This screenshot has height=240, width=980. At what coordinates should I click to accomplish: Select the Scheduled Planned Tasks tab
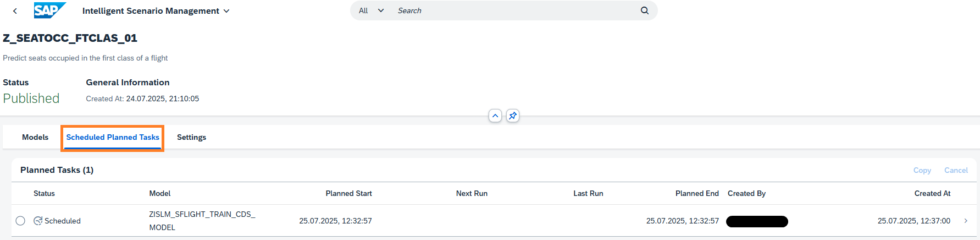tap(113, 137)
